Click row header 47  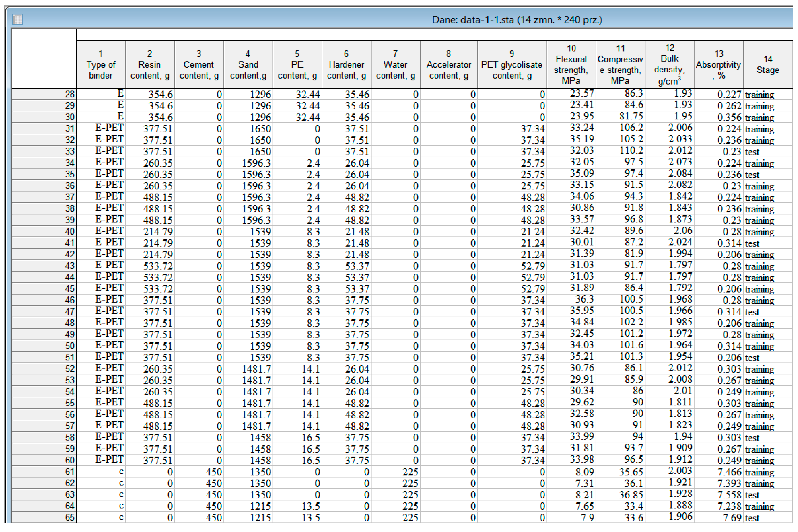point(44,311)
